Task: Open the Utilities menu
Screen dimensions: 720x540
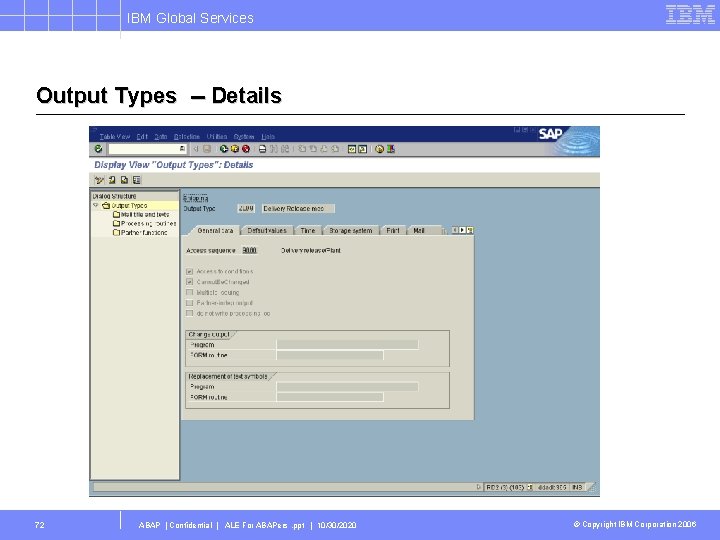Action: pyautogui.click(x=217, y=136)
